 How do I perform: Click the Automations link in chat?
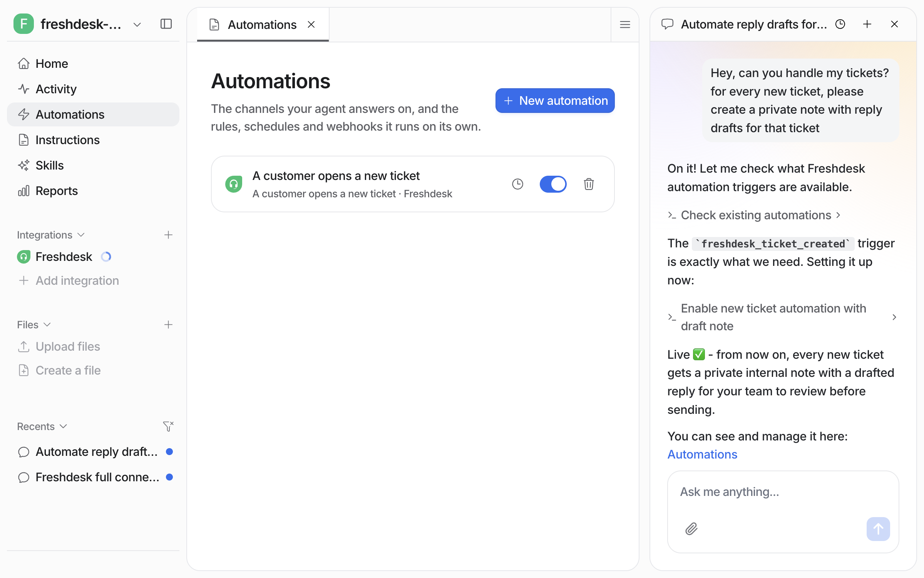click(702, 454)
